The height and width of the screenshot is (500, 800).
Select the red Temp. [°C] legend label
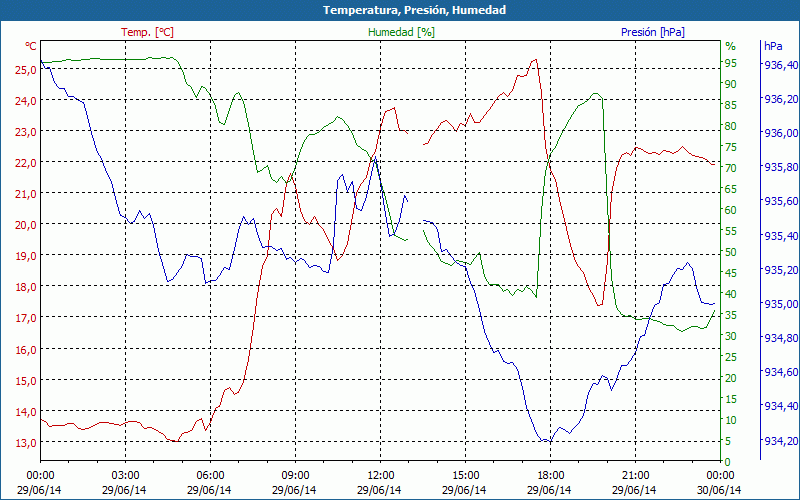(x=147, y=32)
